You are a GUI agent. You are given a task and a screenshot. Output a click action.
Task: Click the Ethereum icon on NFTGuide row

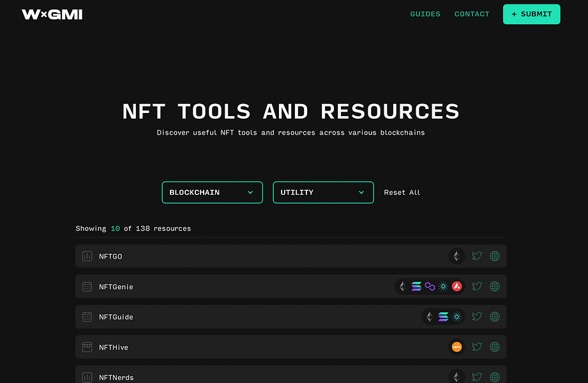[x=430, y=317]
